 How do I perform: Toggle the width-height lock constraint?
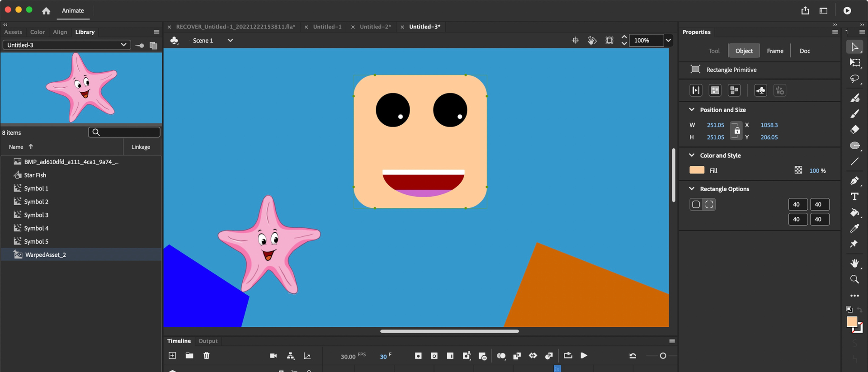pyautogui.click(x=736, y=131)
